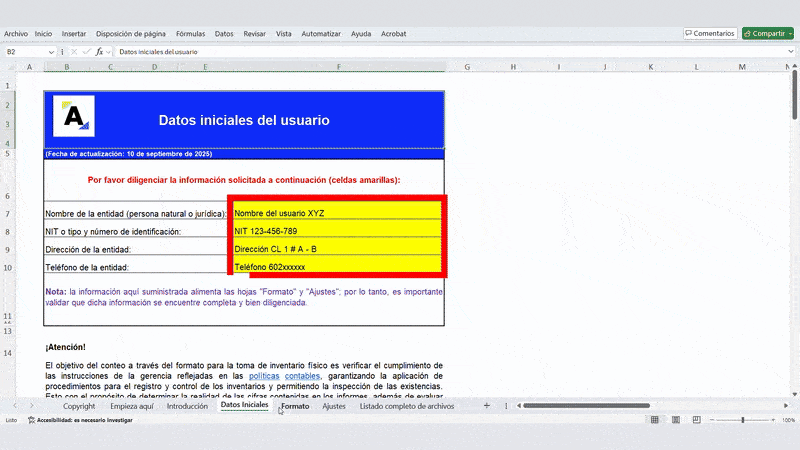
Task: Click the zoom slider in status bar
Action: [x=742, y=421]
